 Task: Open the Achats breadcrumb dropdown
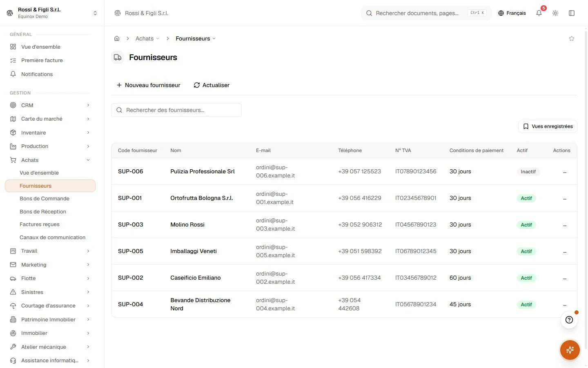point(147,38)
